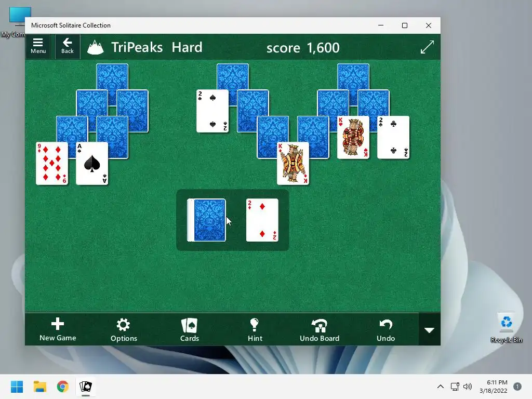Click the TriPeaks Hard title text
This screenshot has height=399, width=532.
click(x=157, y=47)
